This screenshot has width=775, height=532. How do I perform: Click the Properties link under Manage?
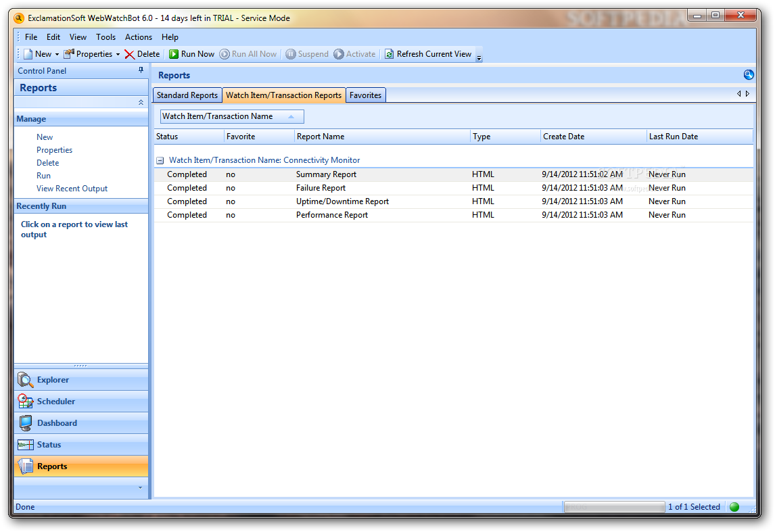pos(54,150)
